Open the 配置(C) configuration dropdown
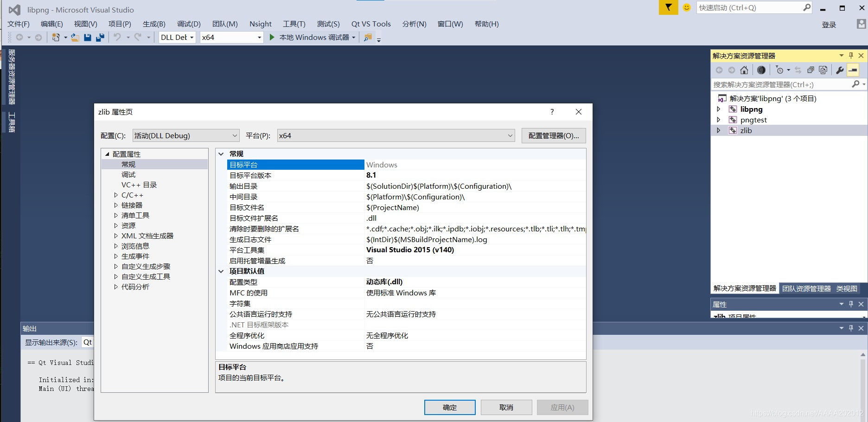868x422 pixels. click(x=186, y=135)
